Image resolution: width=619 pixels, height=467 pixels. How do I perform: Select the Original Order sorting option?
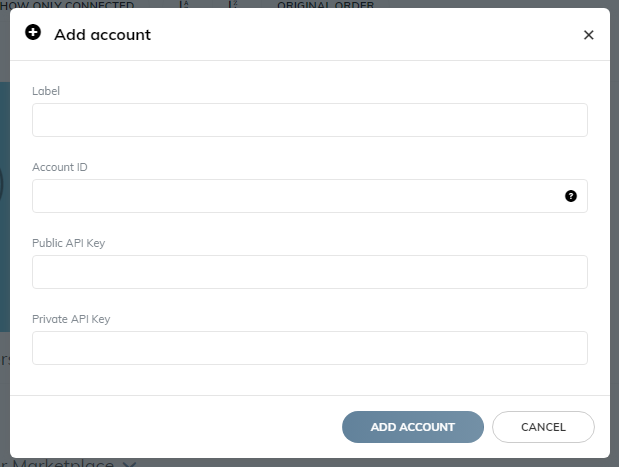coord(325,5)
